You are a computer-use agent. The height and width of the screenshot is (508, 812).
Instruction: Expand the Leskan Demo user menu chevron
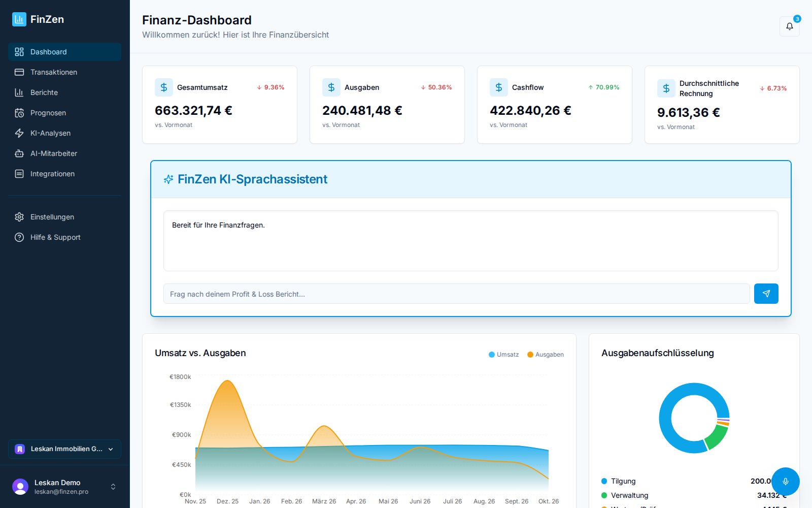coord(113,487)
